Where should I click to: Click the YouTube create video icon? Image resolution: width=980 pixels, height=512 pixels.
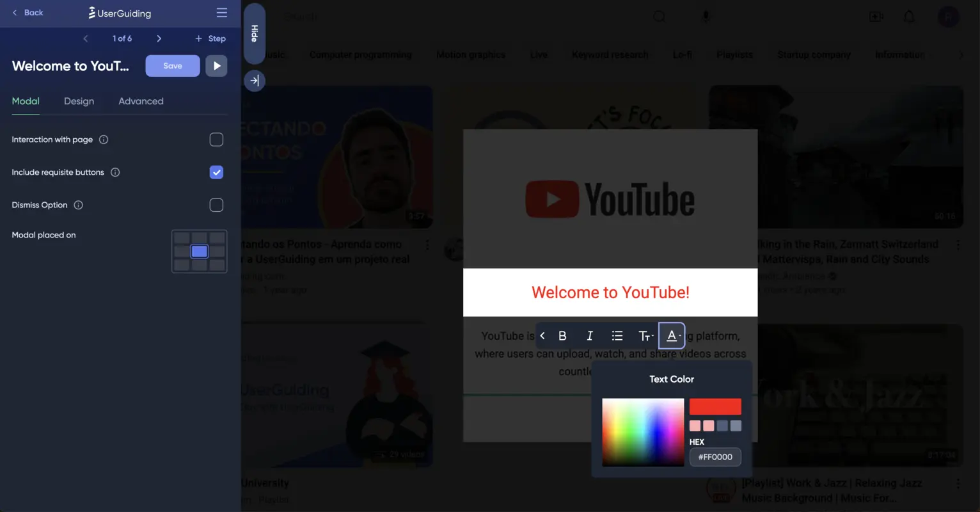click(x=876, y=17)
